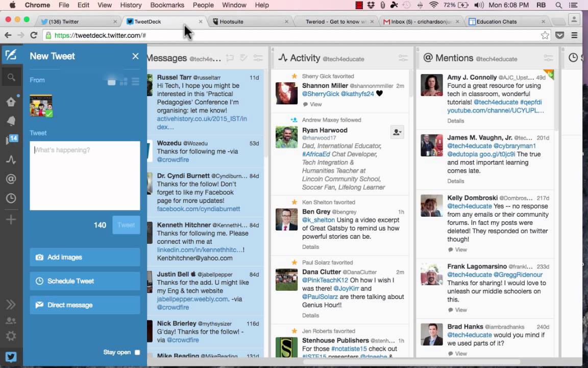588x368 pixels.
Task: Jump to Mentions @ column icon in sidebar
Action: [x=11, y=179]
